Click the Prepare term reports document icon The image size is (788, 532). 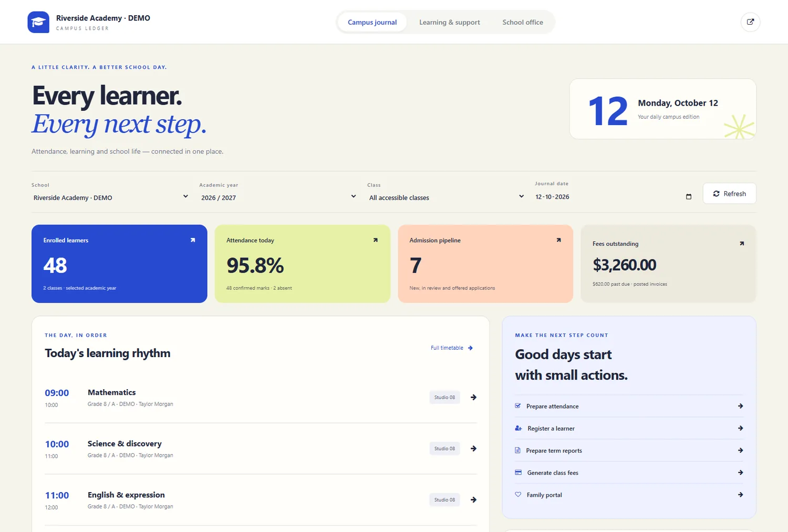(x=517, y=450)
